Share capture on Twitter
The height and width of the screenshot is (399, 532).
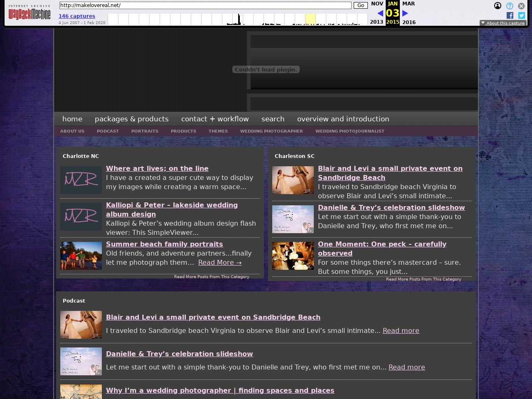tap(522, 15)
